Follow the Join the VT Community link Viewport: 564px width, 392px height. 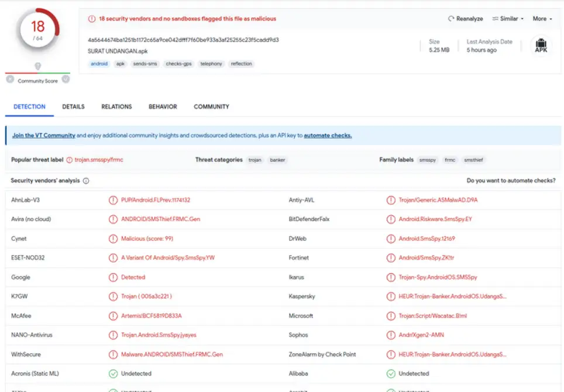point(43,135)
